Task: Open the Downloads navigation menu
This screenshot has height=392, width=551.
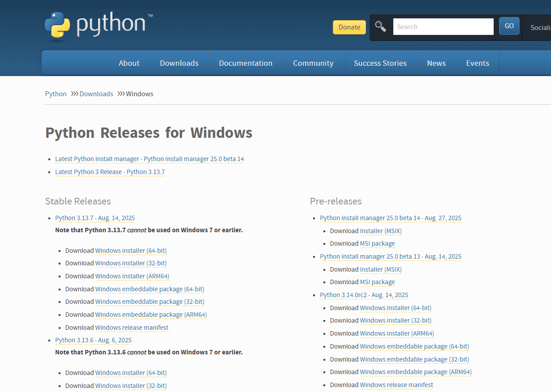Action: (179, 63)
